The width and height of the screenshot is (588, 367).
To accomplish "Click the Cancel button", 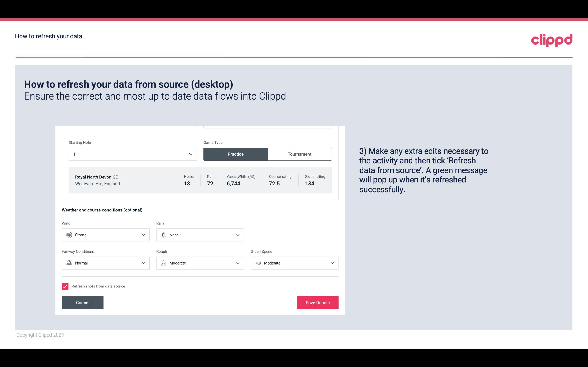I will pos(83,302).
